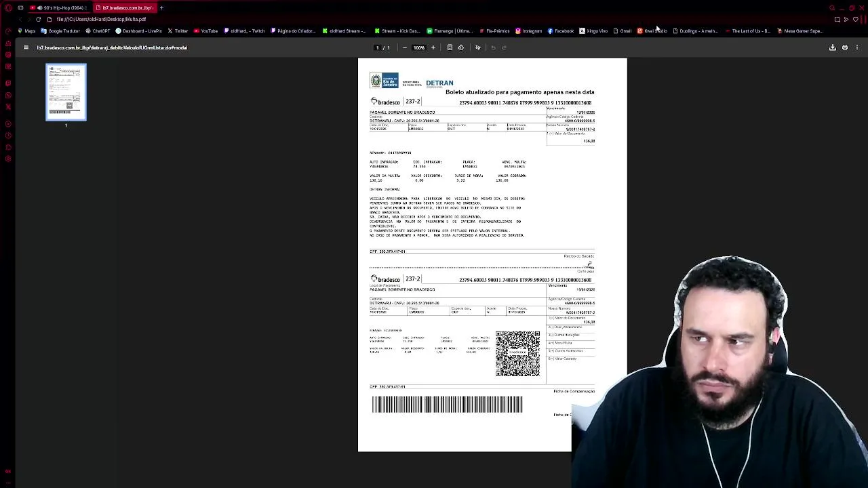Open the oldHard_ - Twitch bookmark
Image resolution: width=868 pixels, height=488 pixels.
pyautogui.click(x=244, y=30)
